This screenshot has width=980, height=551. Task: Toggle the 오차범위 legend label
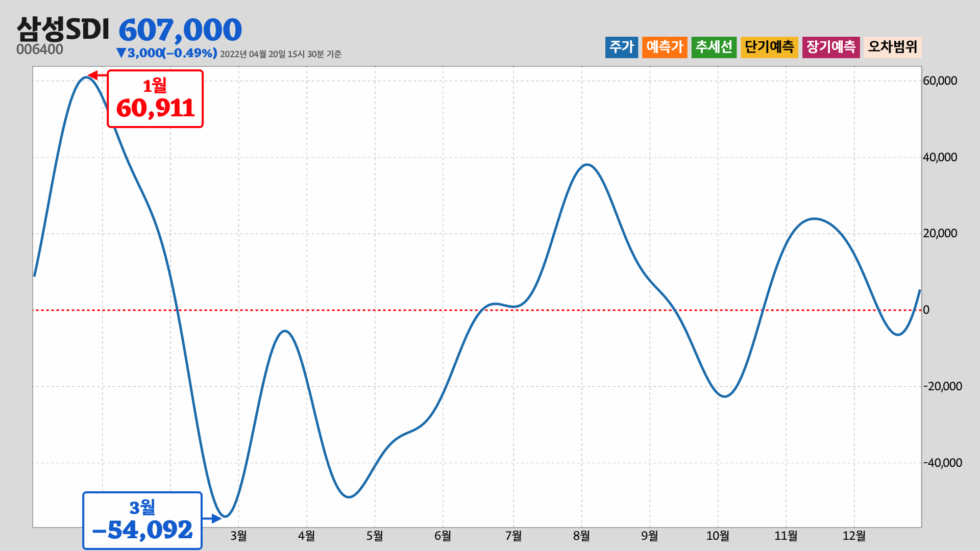click(x=893, y=47)
